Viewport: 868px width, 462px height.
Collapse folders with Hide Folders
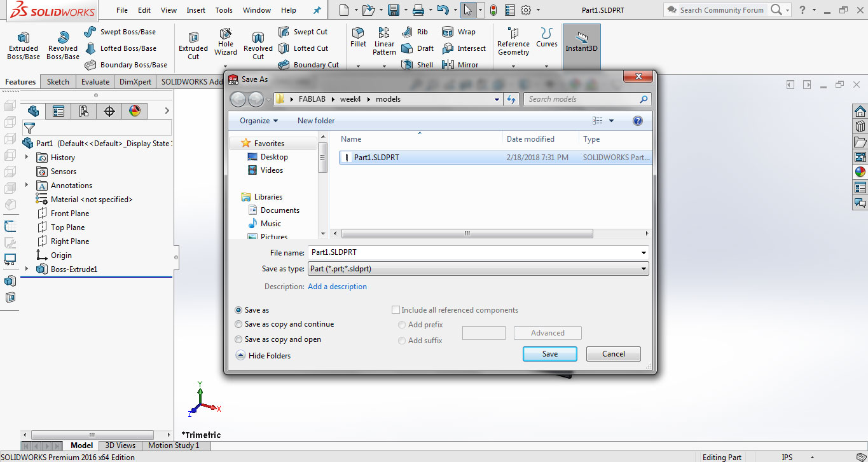coord(263,356)
